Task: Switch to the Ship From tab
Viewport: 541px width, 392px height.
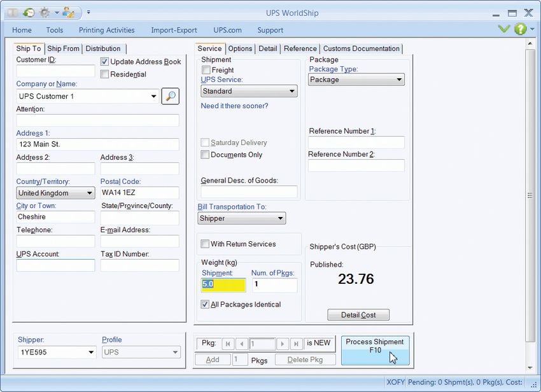Action: coord(63,48)
